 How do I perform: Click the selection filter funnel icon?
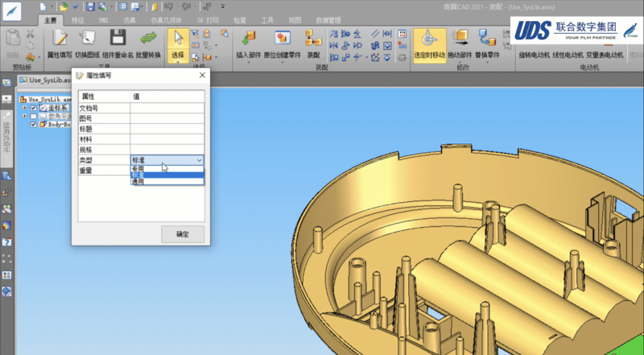coord(196,34)
